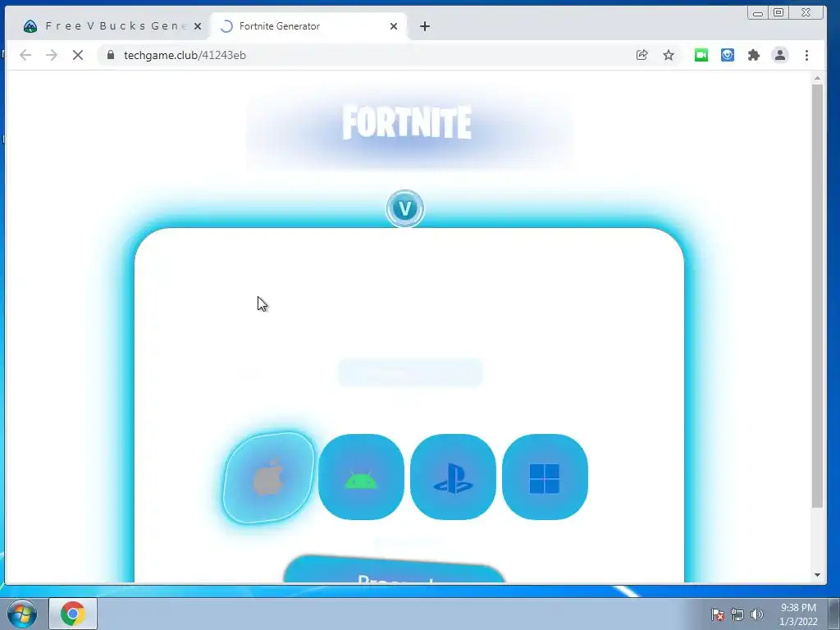Viewport: 840px width, 630px height.
Task: Close the Fortnite Generator tab
Action: tap(394, 26)
